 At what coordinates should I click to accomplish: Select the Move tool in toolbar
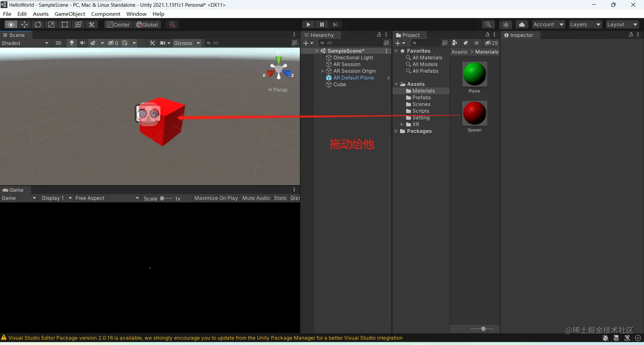click(24, 25)
